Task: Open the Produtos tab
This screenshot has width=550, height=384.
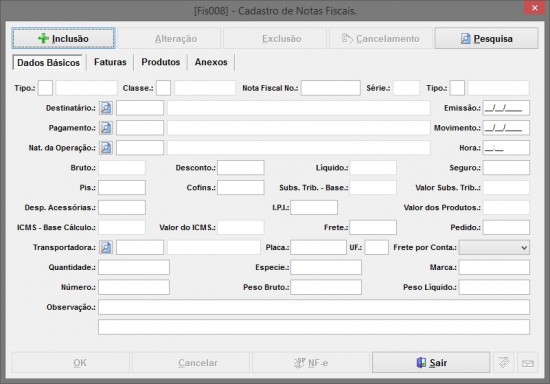Action: [161, 62]
